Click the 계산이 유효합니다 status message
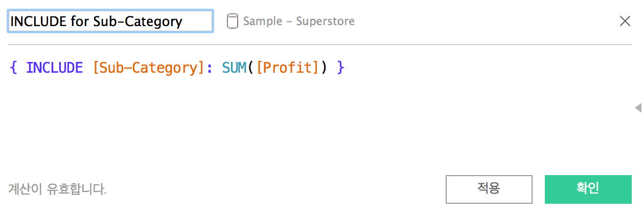 tap(57, 189)
